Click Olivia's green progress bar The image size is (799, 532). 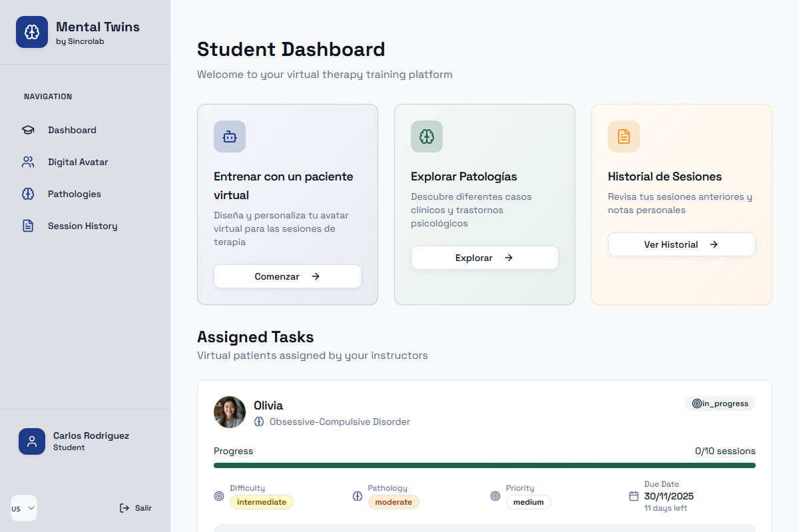[484, 465]
